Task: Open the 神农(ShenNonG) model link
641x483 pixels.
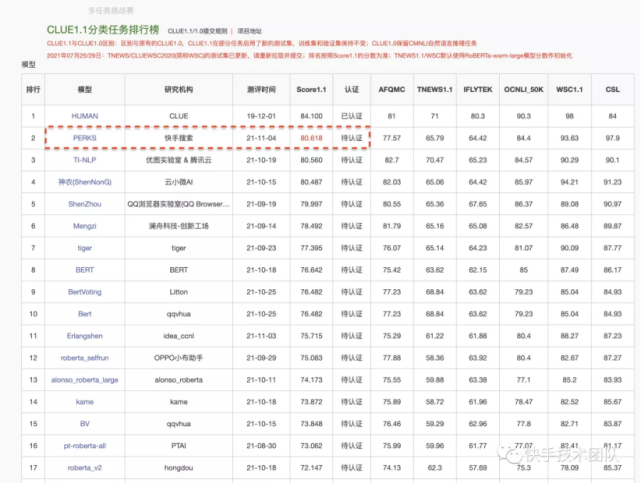Action: pyautogui.click(x=85, y=182)
